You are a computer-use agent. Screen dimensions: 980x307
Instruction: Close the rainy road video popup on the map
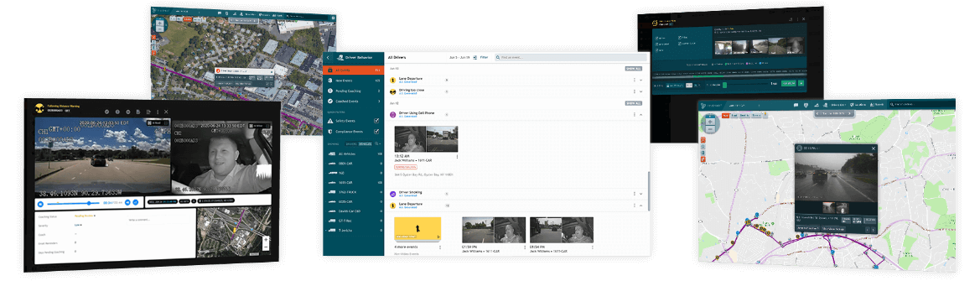[x=874, y=148]
